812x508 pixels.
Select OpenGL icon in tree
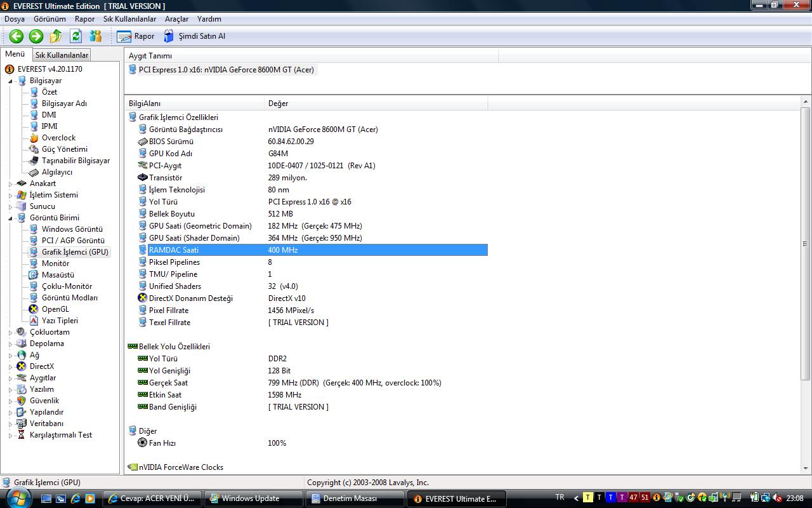pyautogui.click(x=34, y=309)
